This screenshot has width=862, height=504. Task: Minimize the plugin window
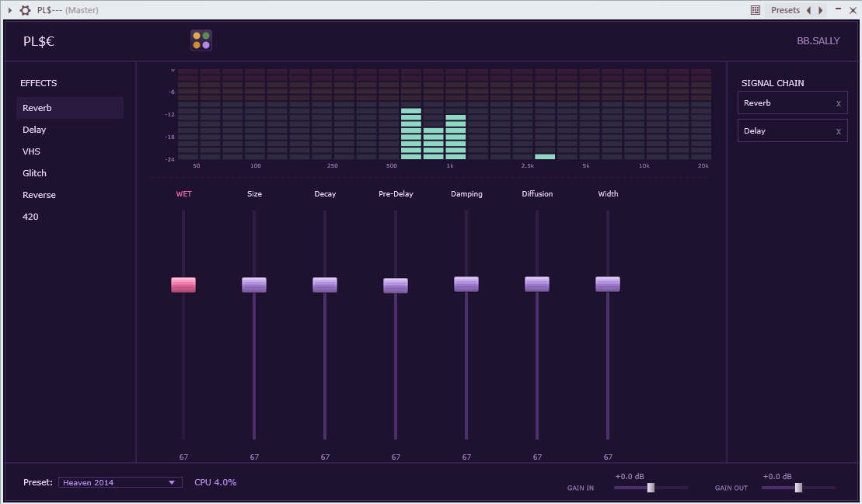click(838, 9)
